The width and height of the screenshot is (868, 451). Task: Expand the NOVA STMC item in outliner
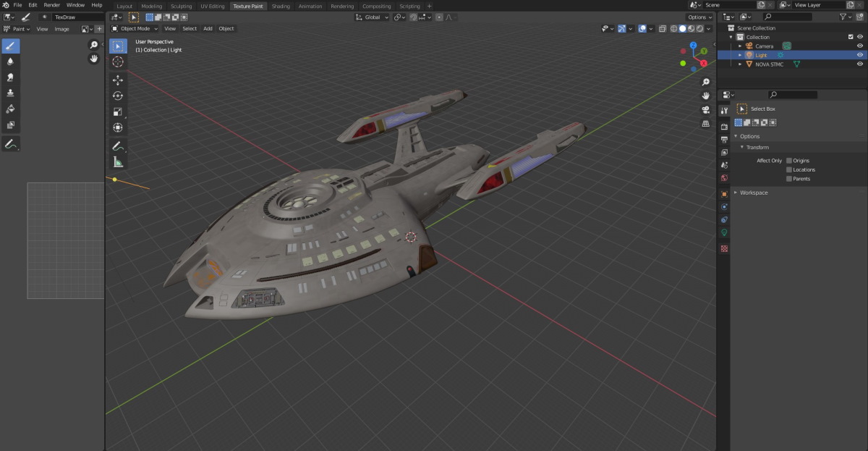click(740, 64)
